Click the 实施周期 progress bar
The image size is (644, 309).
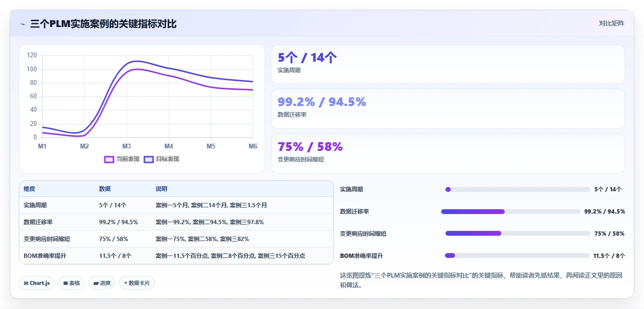pos(518,189)
